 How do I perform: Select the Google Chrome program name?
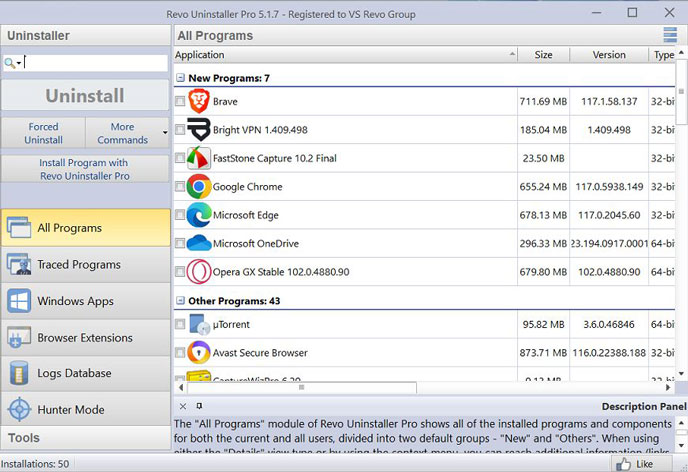point(247,186)
